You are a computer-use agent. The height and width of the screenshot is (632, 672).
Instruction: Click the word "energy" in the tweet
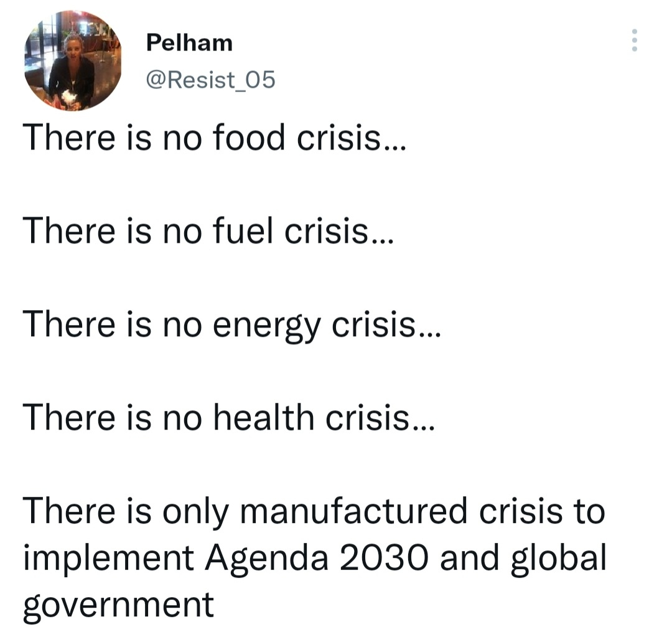pyautogui.click(x=266, y=326)
